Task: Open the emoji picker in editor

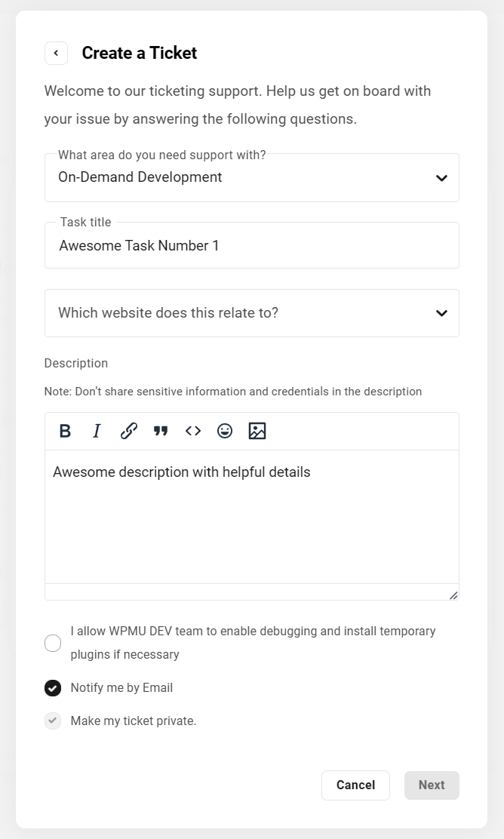Action: coord(225,431)
